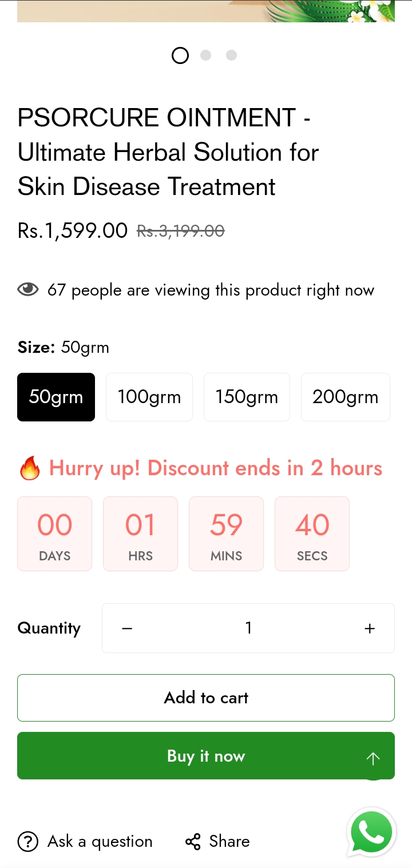Viewport: 412px width, 868px height.
Task: Go to the first image carousel dot
Action: pyautogui.click(x=180, y=55)
